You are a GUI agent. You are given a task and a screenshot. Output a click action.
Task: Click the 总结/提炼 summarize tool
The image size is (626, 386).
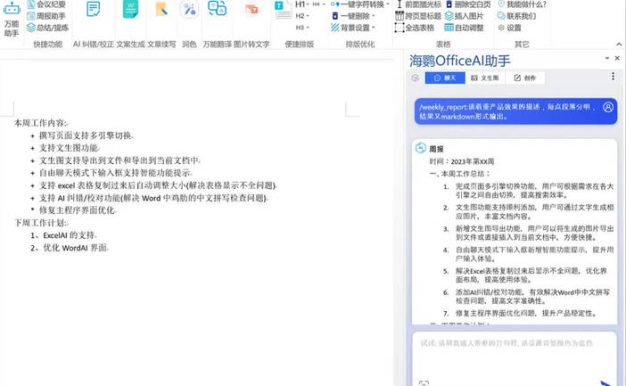[x=48, y=28]
